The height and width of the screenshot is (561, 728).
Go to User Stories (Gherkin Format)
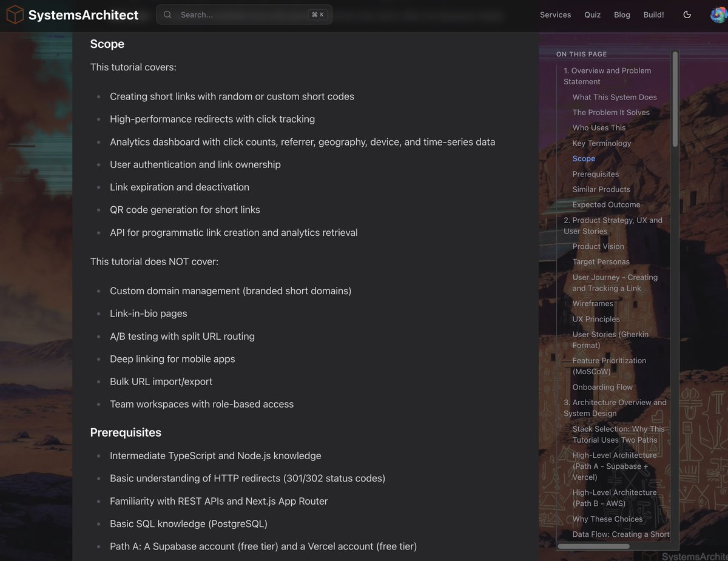click(610, 340)
